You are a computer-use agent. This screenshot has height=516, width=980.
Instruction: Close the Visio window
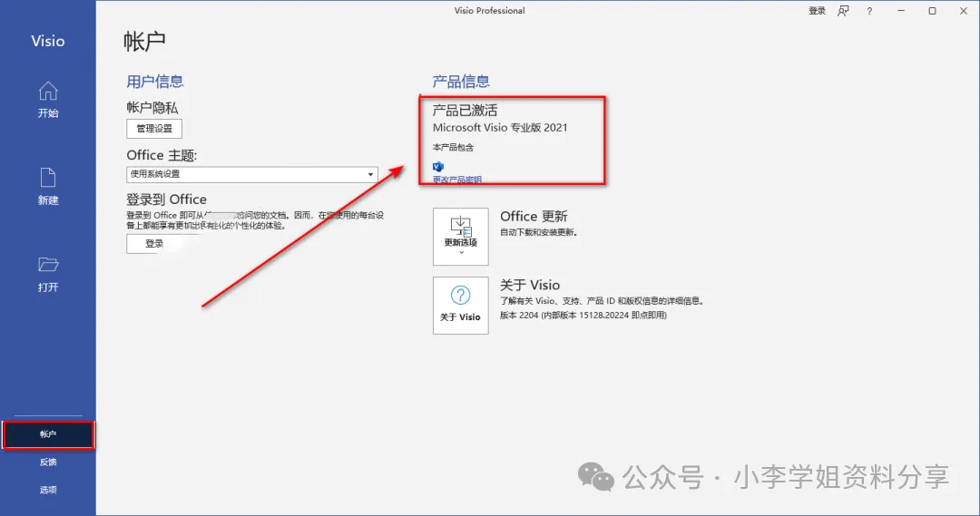point(963,11)
